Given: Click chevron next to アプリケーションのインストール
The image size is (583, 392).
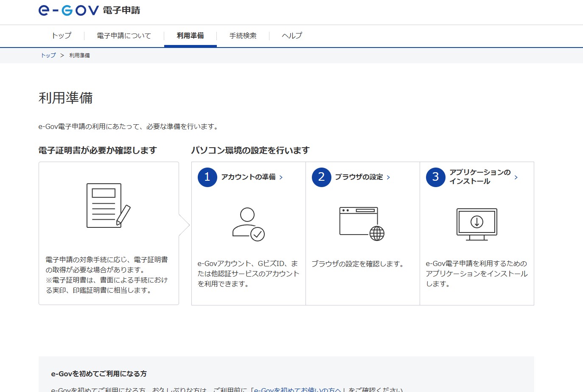Looking at the screenshot, I should [516, 177].
